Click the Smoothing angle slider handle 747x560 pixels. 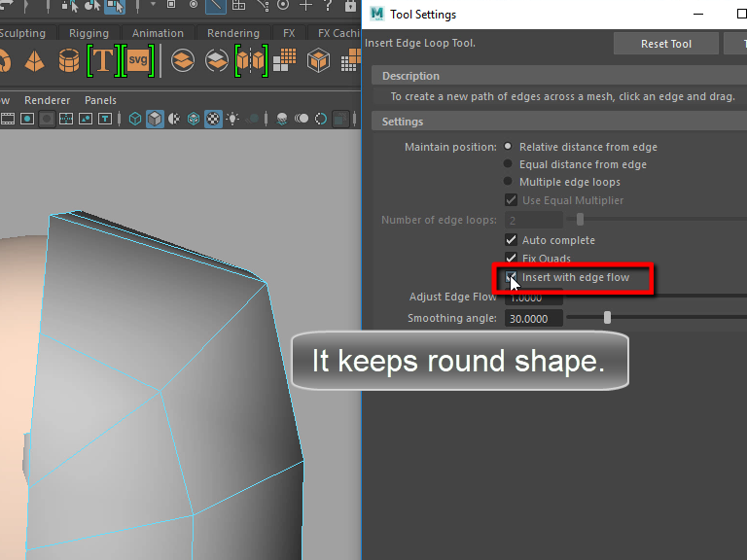click(x=608, y=318)
